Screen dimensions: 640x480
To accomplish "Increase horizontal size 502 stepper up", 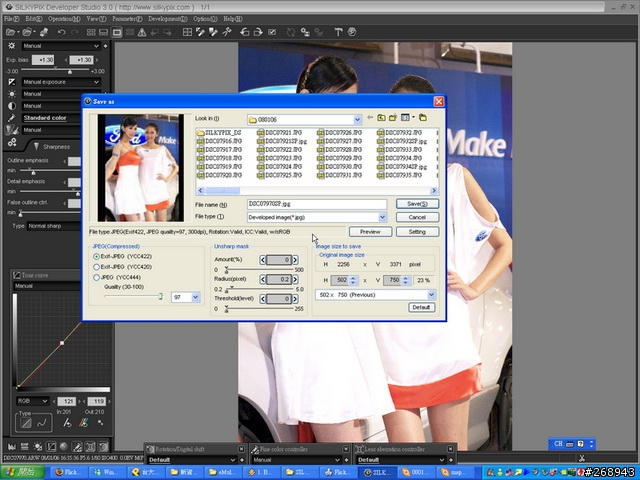I will click(x=353, y=278).
